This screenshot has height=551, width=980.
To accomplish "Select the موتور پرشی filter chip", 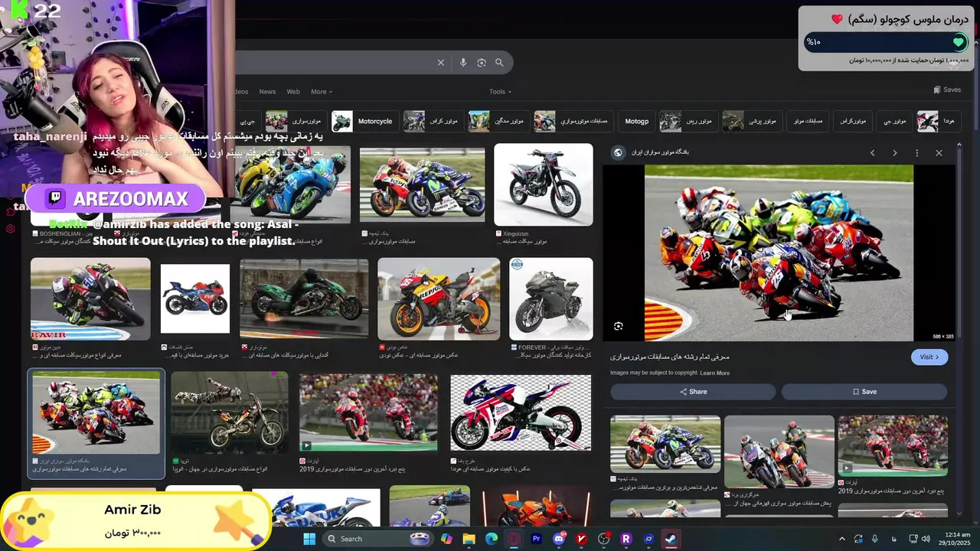I will point(751,121).
